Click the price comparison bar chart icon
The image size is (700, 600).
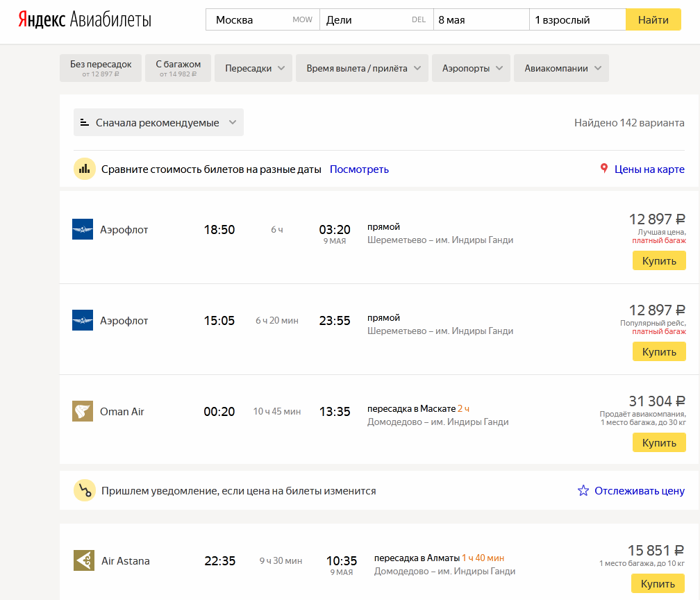(x=85, y=169)
